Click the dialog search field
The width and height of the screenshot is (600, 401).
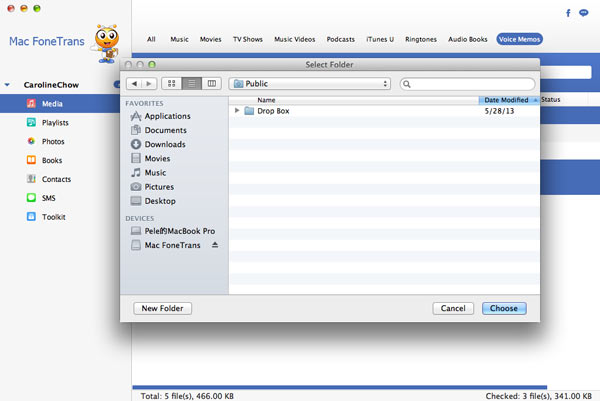(467, 84)
